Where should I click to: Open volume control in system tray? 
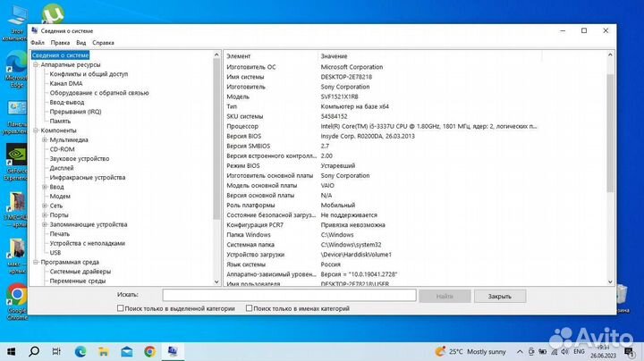pyautogui.click(x=564, y=351)
